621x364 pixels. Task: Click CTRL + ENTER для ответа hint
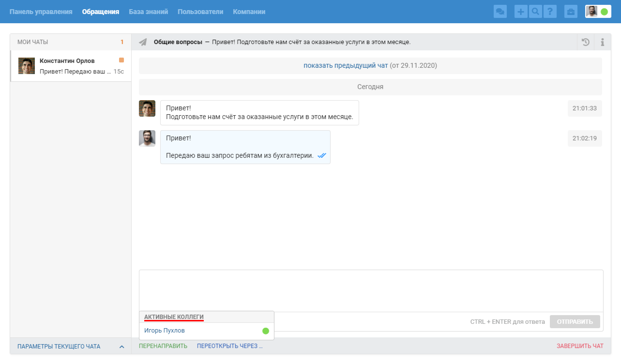coord(507,322)
